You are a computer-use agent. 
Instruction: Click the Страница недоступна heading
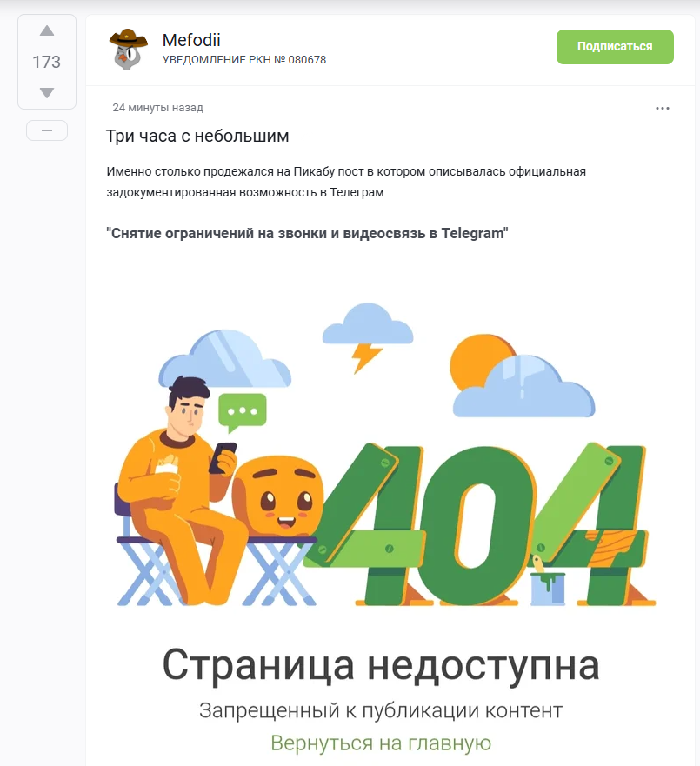[x=381, y=665]
